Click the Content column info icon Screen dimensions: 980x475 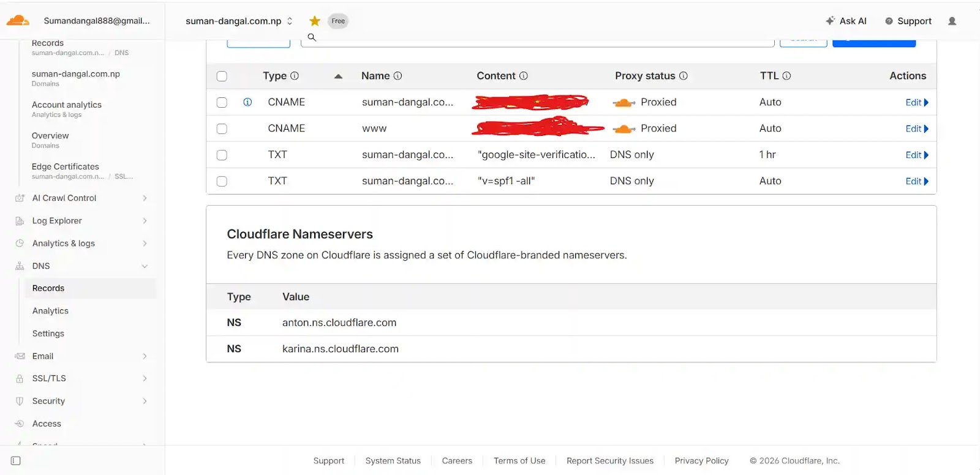point(524,76)
